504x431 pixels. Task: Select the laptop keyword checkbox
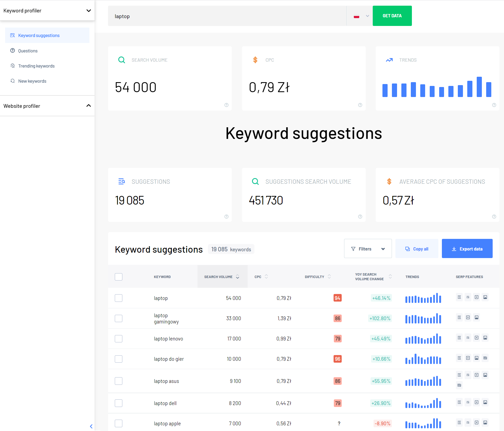pyautogui.click(x=119, y=298)
